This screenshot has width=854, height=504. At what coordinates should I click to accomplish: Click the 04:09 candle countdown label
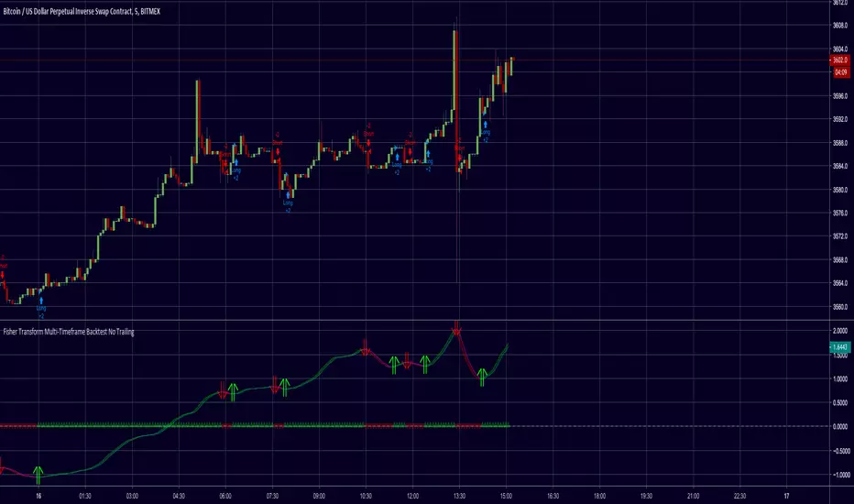[840, 71]
